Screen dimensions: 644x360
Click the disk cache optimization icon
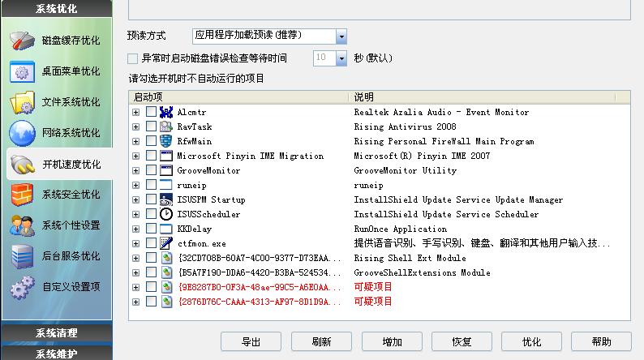point(23,41)
